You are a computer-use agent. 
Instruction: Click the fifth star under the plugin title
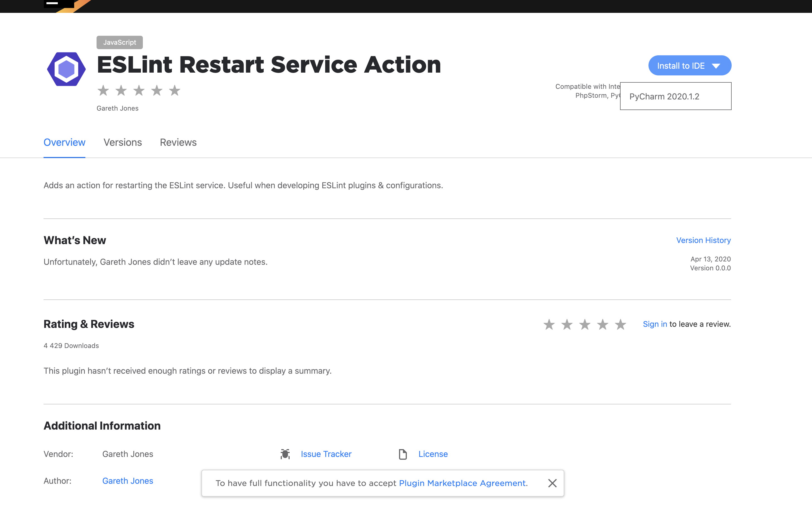tap(174, 90)
